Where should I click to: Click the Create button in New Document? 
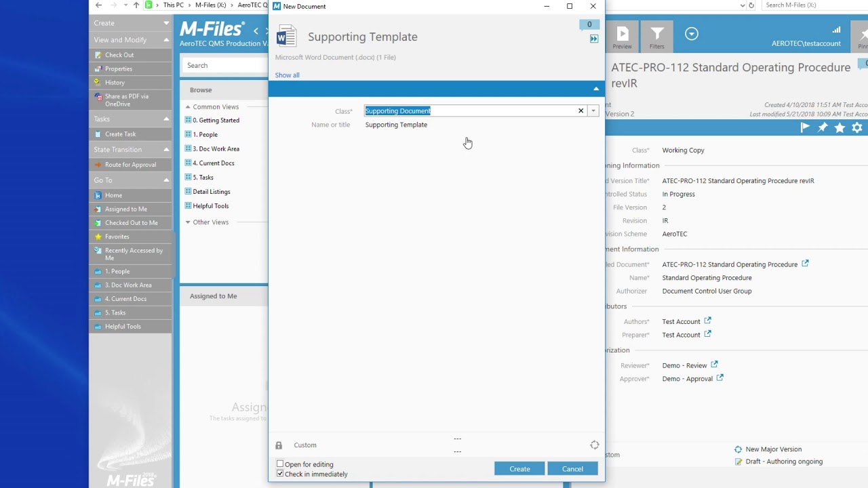click(519, 469)
